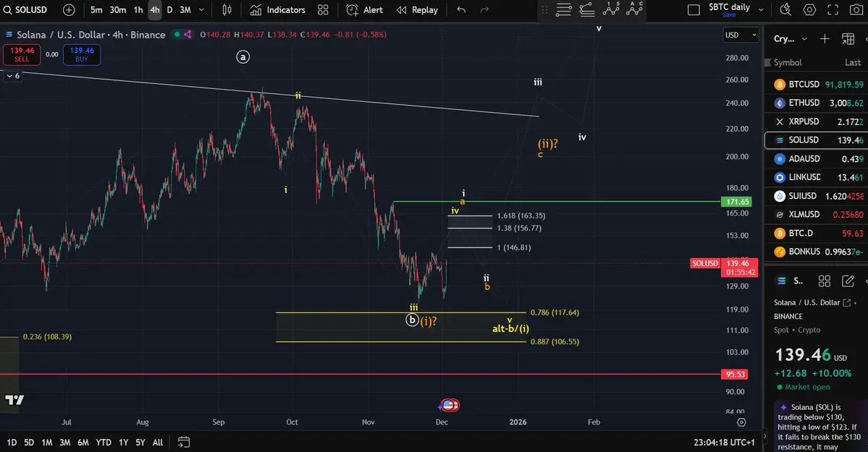This screenshot has height=452, width=868.
Task: Open price scale settings gear icon
Action: point(741,422)
